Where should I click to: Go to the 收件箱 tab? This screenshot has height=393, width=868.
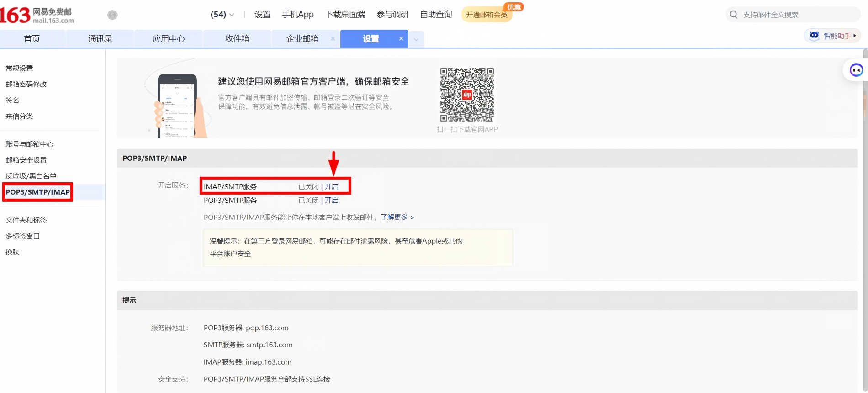click(x=237, y=39)
